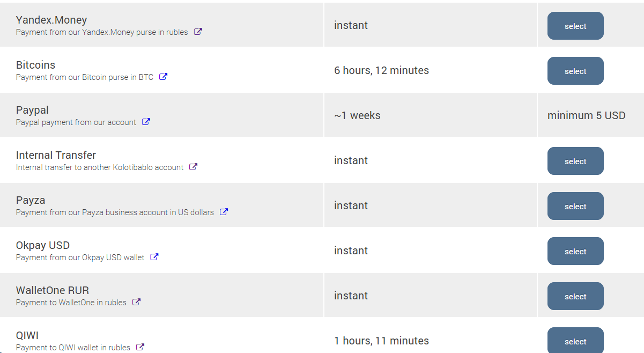This screenshot has height=353, width=644.
Task: Select QIWI payout method button
Action: click(x=575, y=341)
